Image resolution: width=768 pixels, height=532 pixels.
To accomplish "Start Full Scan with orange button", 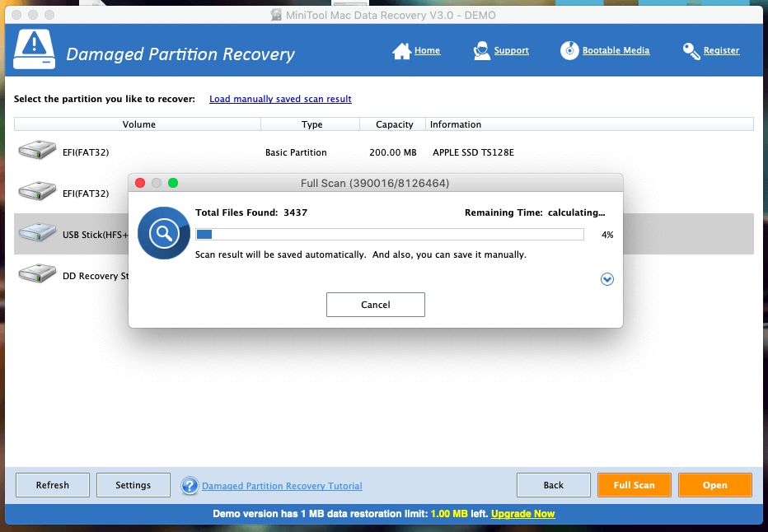I will [x=635, y=485].
